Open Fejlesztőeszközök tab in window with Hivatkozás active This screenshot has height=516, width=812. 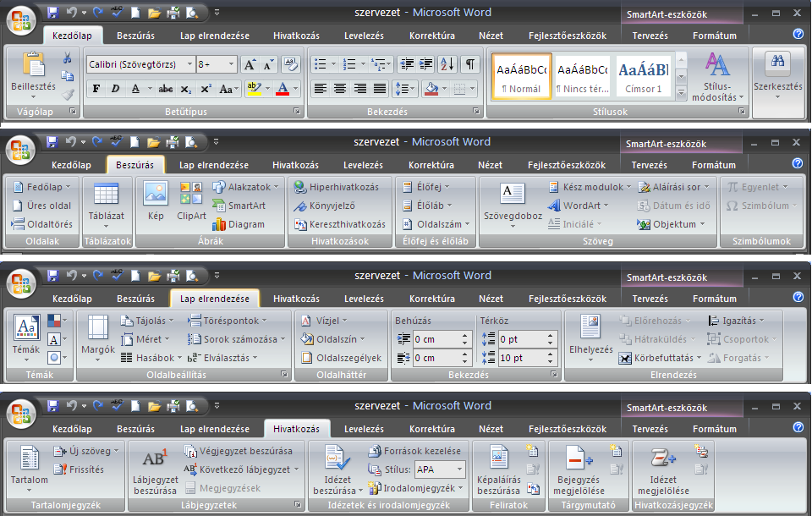(567, 429)
